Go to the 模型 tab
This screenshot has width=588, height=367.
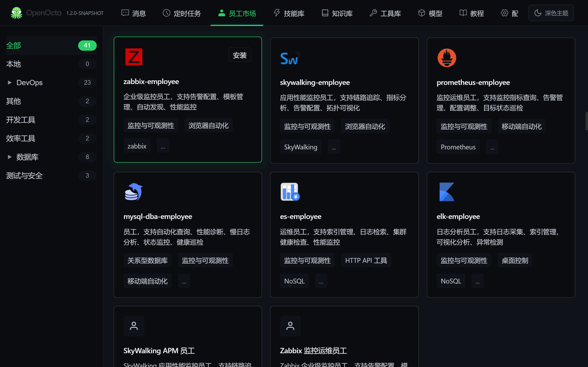[x=430, y=13]
